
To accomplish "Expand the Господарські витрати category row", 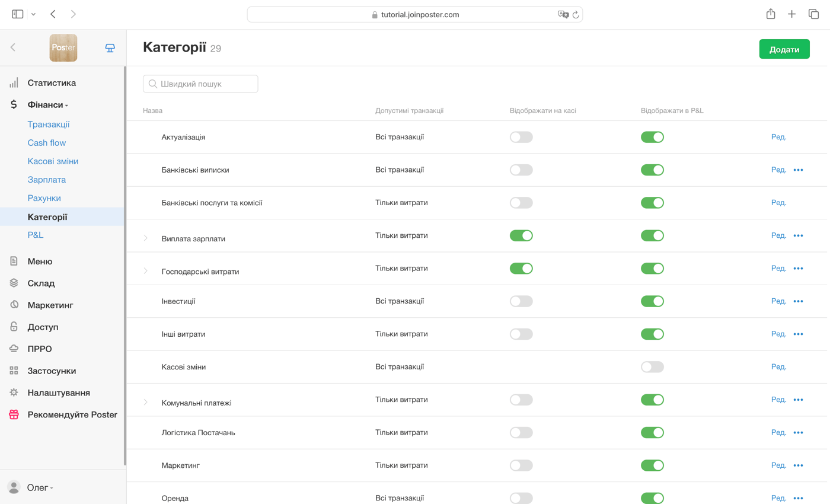I will (146, 271).
